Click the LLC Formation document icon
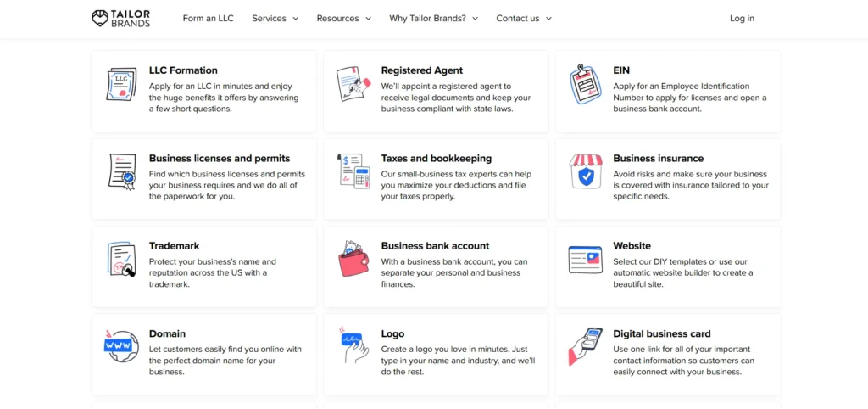Screen dimensions: 868x409 coord(121,85)
